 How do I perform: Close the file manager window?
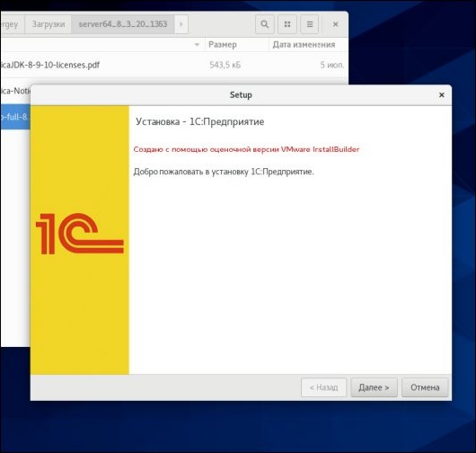click(x=335, y=24)
